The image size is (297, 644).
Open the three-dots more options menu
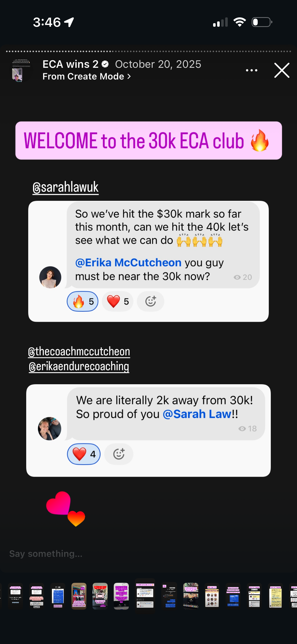[251, 70]
